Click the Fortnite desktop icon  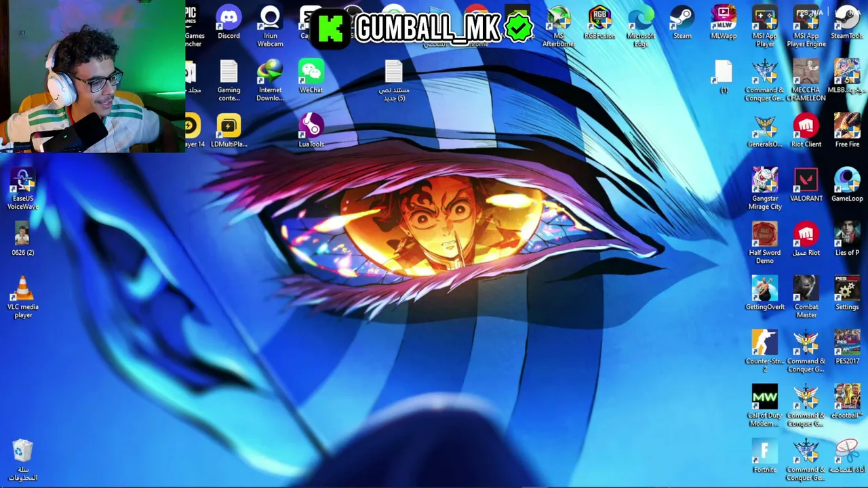[765, 456]
